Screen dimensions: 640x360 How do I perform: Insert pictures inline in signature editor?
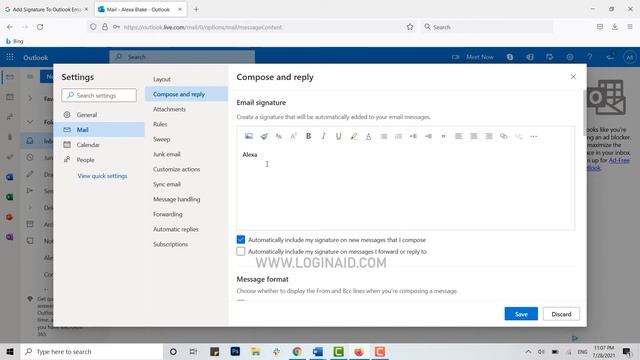[x=249, y=136]
